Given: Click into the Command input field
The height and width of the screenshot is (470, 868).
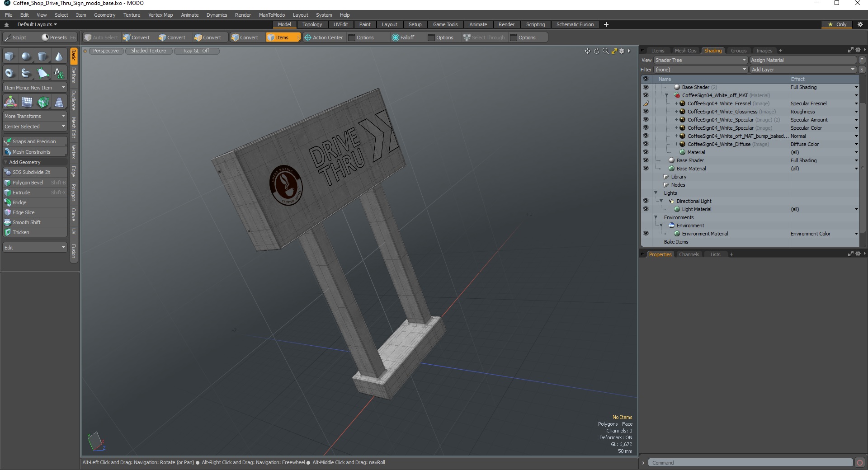Looking at the screenshot, I should pos(750,462).
